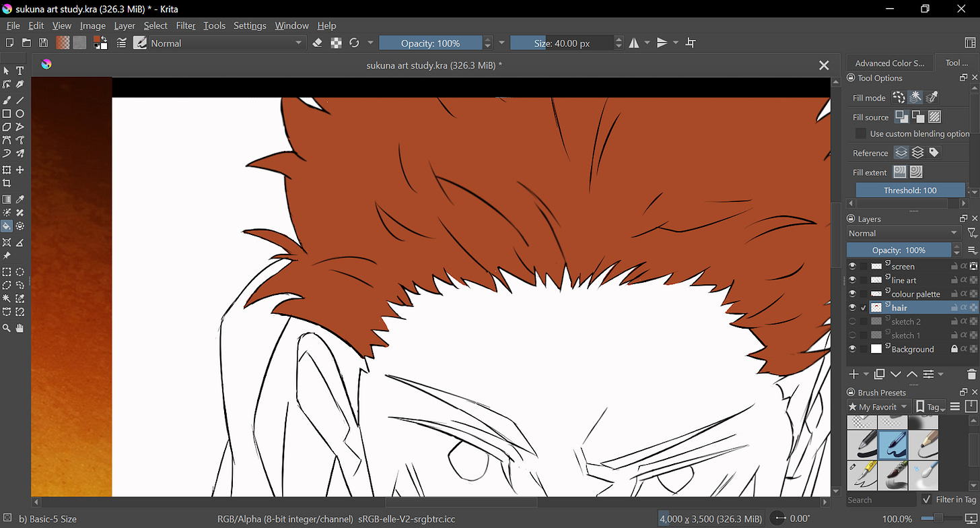Hide the screen layer
This screenshot has height=528, width=980.
pyautogui.click(x=853, y=266)
